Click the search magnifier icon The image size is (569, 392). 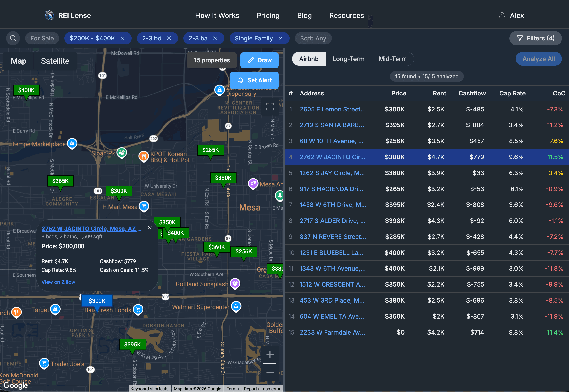[x=13, y=38]
